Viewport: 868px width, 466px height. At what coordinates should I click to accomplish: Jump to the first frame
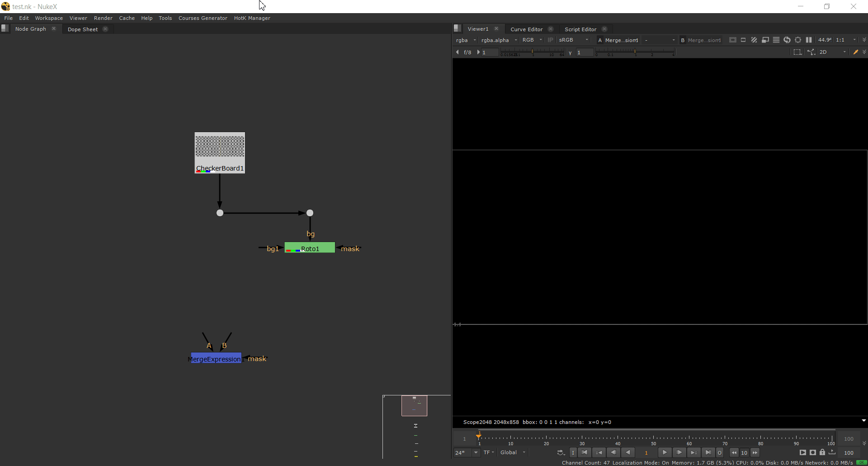click(x=585, y=452)
